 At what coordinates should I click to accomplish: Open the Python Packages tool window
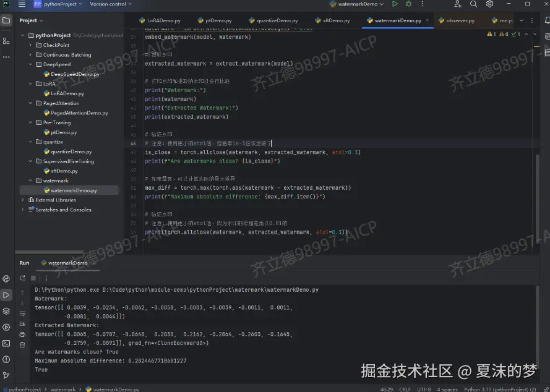click(x=6, y=311)
